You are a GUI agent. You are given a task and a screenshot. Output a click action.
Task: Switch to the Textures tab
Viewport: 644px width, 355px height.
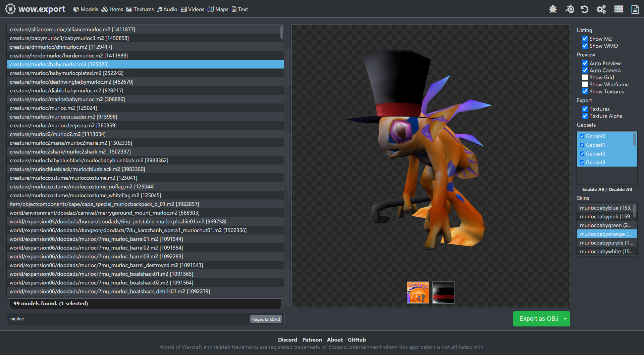click(x=140, y=9)
